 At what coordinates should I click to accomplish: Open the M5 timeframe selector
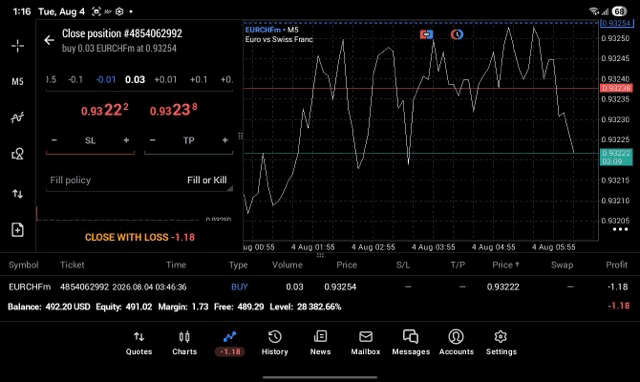pos(18,82)
